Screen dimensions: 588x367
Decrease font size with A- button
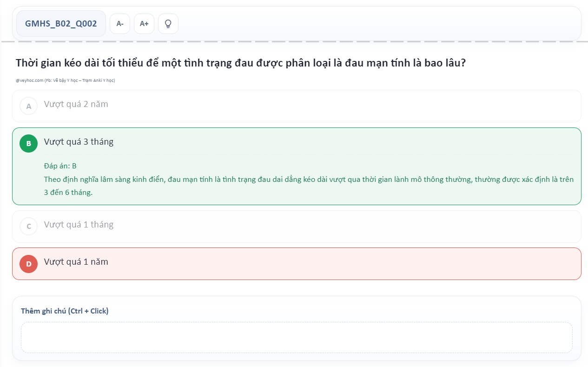(x=120, y=24)
